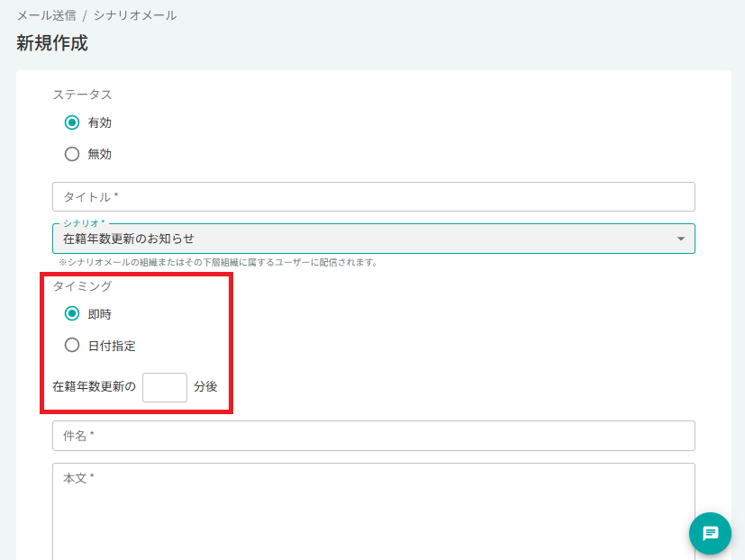Click the 在籍年数更新の label text

(94, 386)
